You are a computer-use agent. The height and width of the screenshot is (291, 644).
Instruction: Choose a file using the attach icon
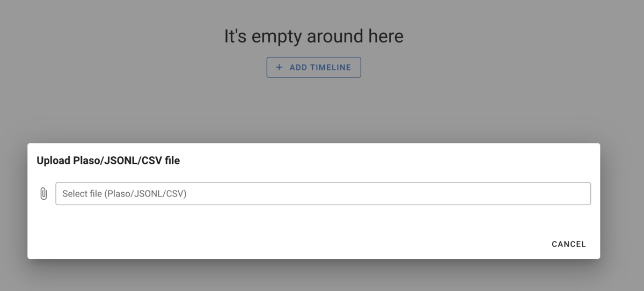[x=43, y=194]
